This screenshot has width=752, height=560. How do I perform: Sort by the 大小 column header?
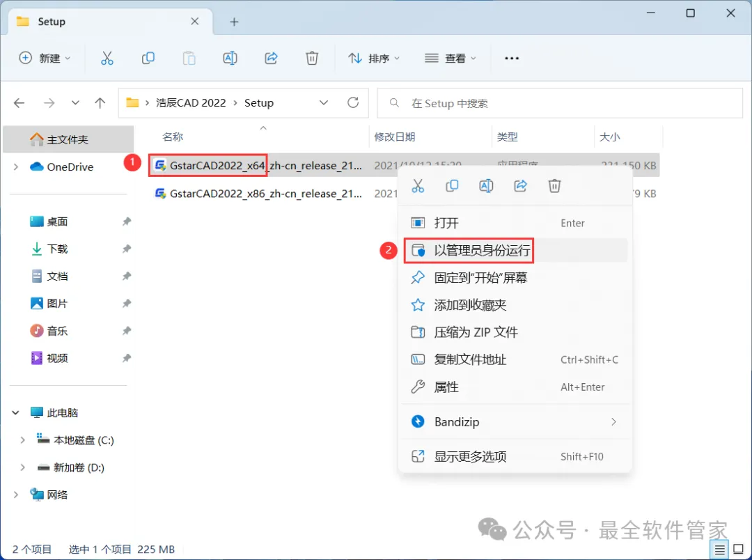pos(610,137)
